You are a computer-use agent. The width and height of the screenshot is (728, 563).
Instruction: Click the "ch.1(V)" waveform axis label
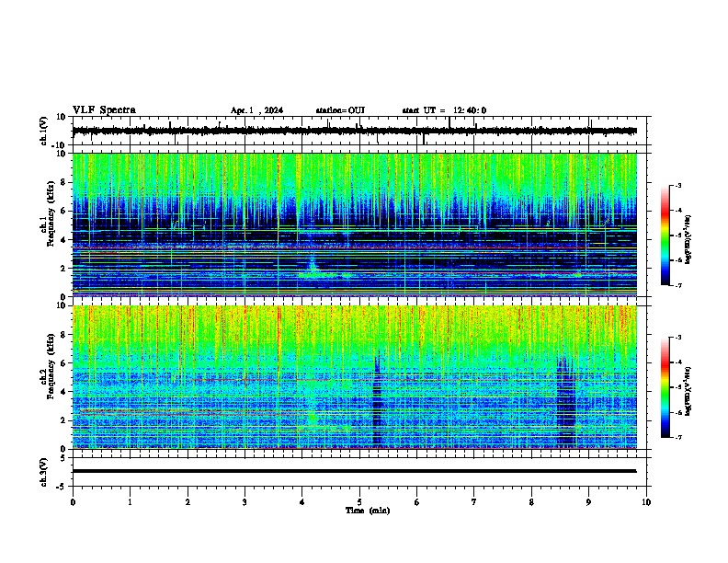click(44, 131)
